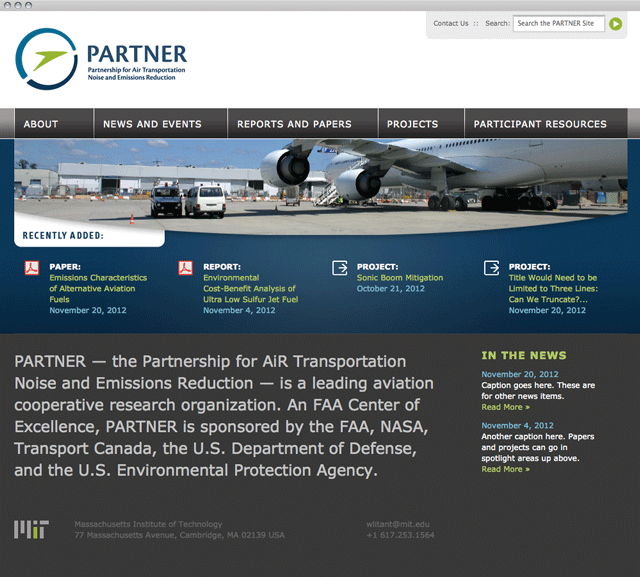The width and height of the screenshot is (640, 577).
Task: Click the November 20, 2012 news date
Action: click(520, 374)
